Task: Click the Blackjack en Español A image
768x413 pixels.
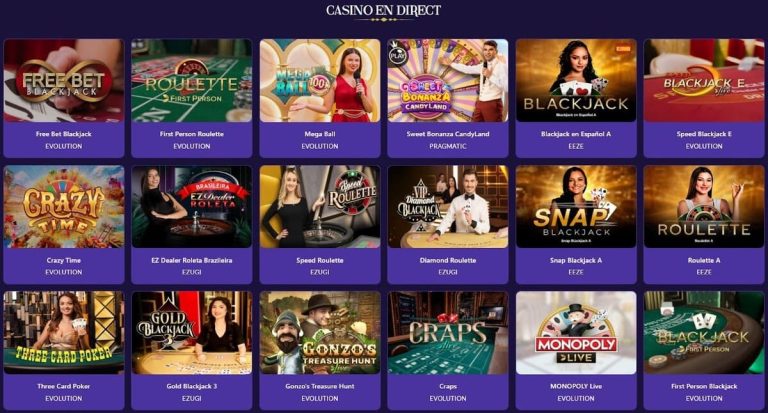Action: point(576,80)
